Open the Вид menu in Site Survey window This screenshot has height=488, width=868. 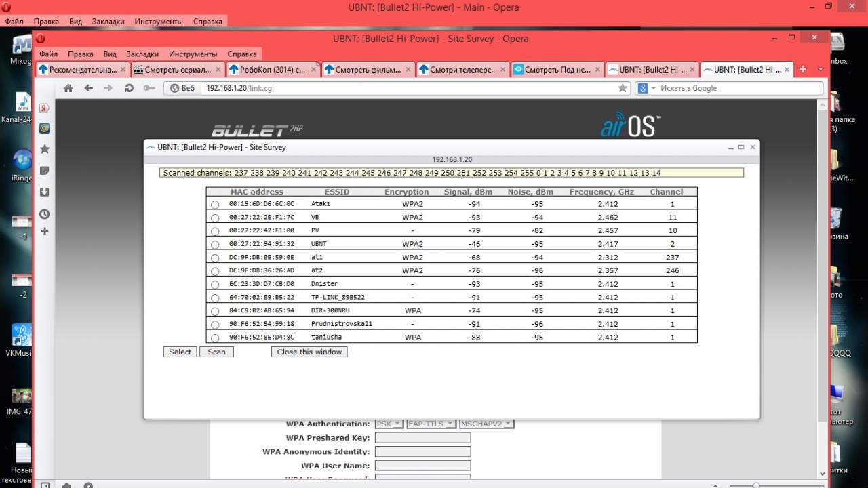point(110,54)
